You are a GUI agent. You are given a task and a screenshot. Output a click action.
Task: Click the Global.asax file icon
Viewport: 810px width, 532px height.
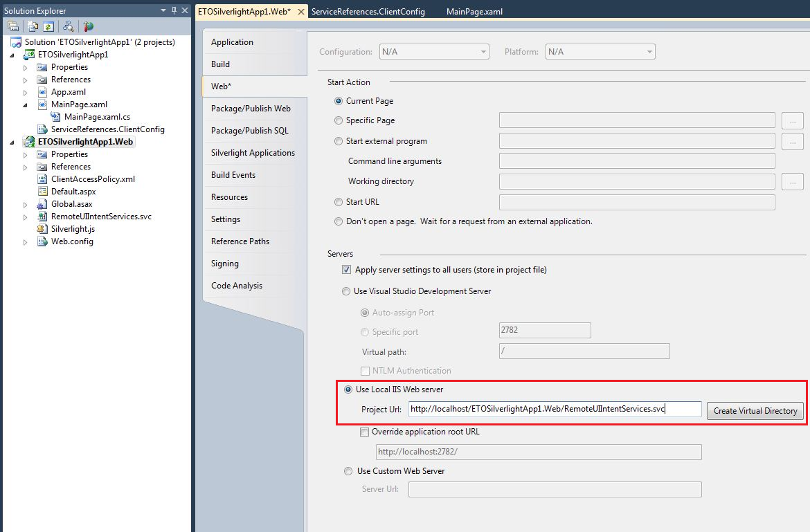tap(42, 204)
